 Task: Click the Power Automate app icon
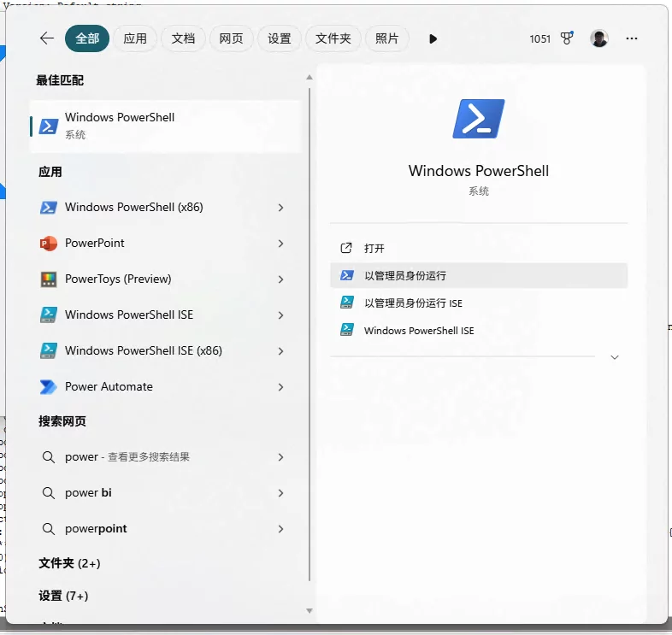coord(49,387)
